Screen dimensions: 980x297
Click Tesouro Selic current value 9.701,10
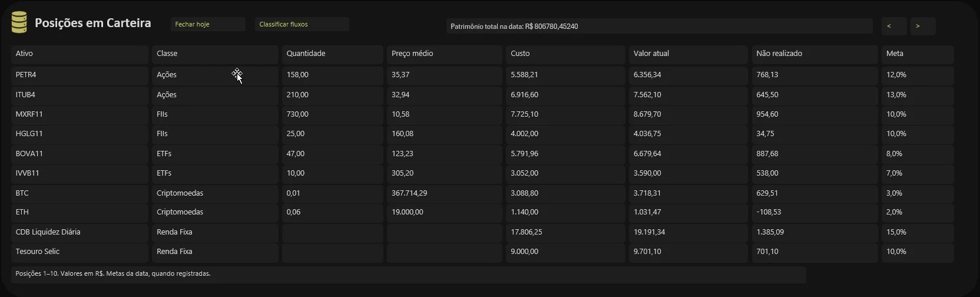click(x=688, y=252)
